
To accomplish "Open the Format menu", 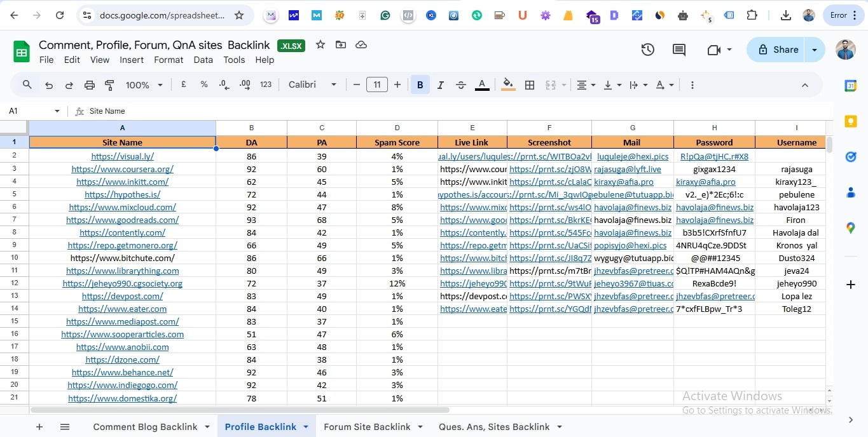I will point(169,60).
